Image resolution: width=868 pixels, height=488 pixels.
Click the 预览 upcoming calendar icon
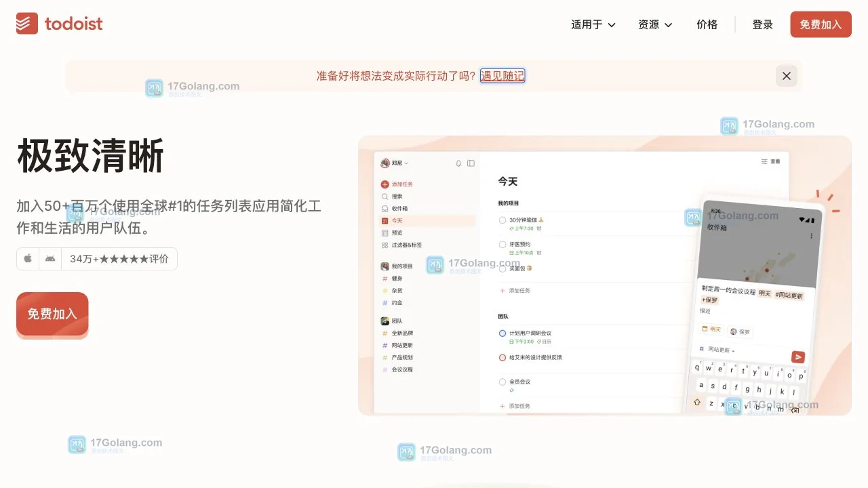tap(385, 233)
